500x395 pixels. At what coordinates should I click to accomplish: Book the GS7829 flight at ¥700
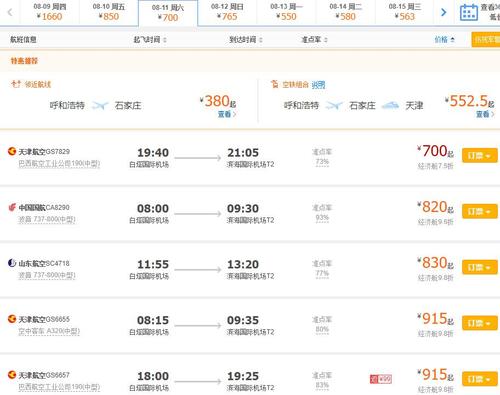(x=480, y=155)
